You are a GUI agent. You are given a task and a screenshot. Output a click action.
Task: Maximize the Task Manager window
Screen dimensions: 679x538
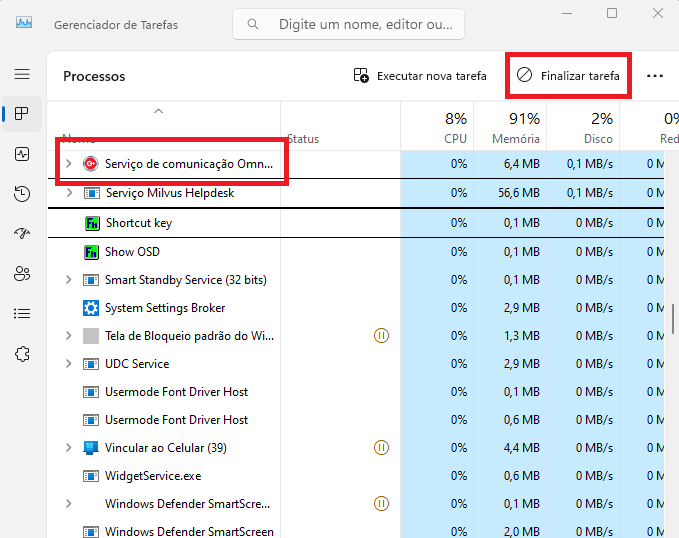[x=612, y=13]
